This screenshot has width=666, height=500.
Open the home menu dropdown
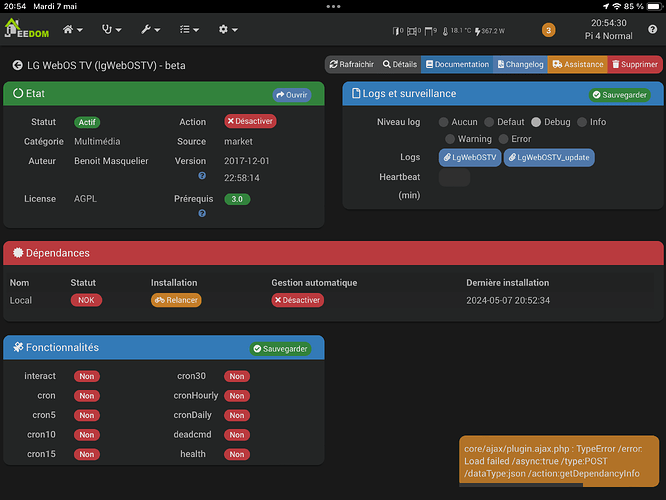click(x=73, y=29)
